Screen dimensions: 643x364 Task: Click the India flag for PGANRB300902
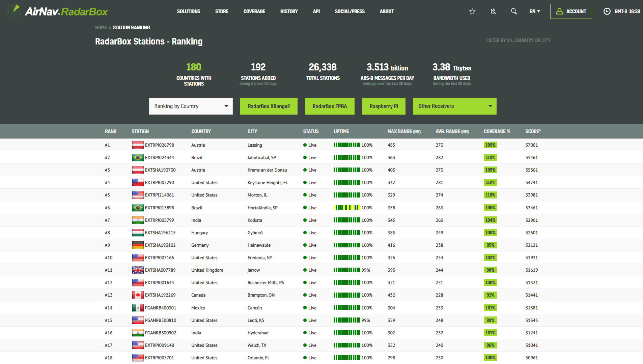(x=138, y=333)
